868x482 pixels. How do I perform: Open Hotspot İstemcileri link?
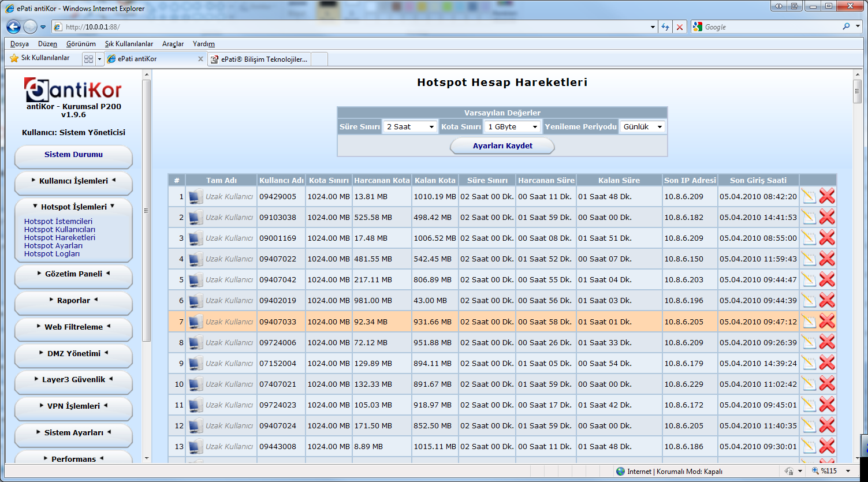pyautogui.click(x=58, y=221)
